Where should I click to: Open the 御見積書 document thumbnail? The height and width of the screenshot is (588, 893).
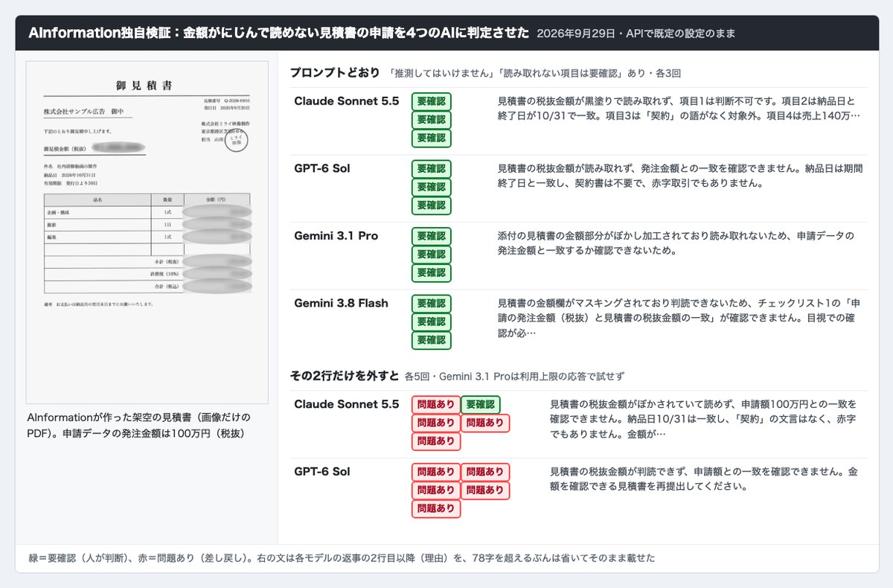147,232
